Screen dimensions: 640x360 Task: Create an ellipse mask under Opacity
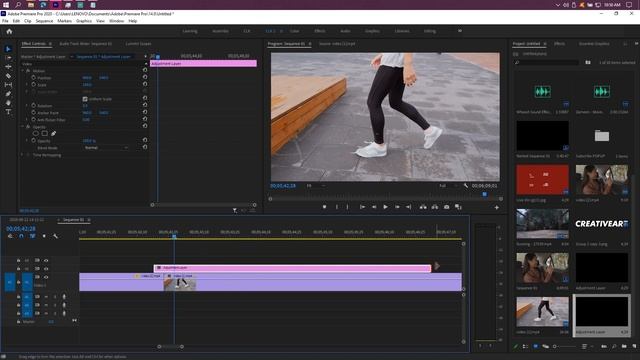(x=36, y=133)
